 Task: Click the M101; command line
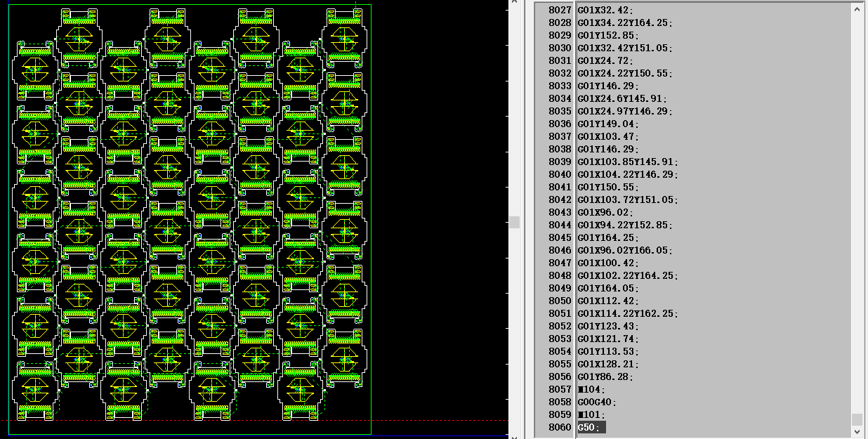(x=591, y=415)
